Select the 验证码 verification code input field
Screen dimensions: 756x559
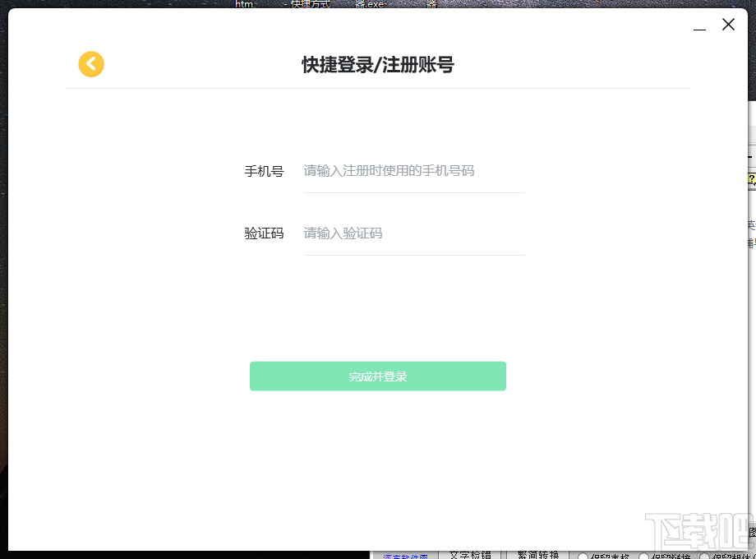413,234
